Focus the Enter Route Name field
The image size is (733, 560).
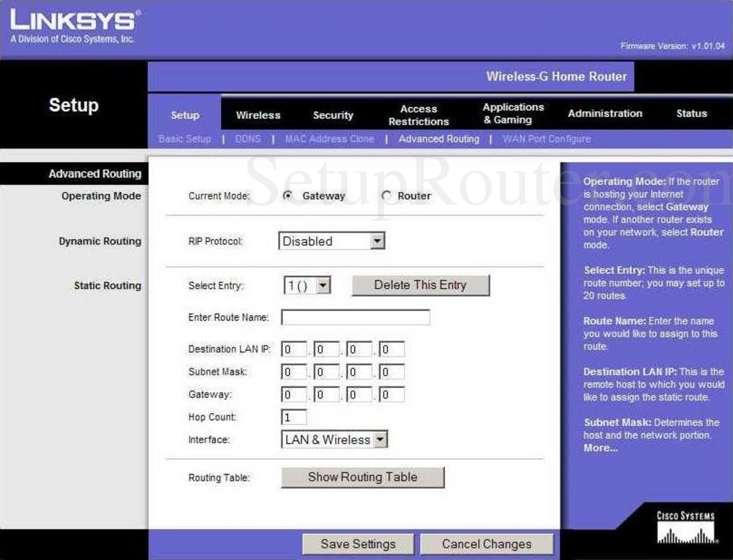(355, 317)
